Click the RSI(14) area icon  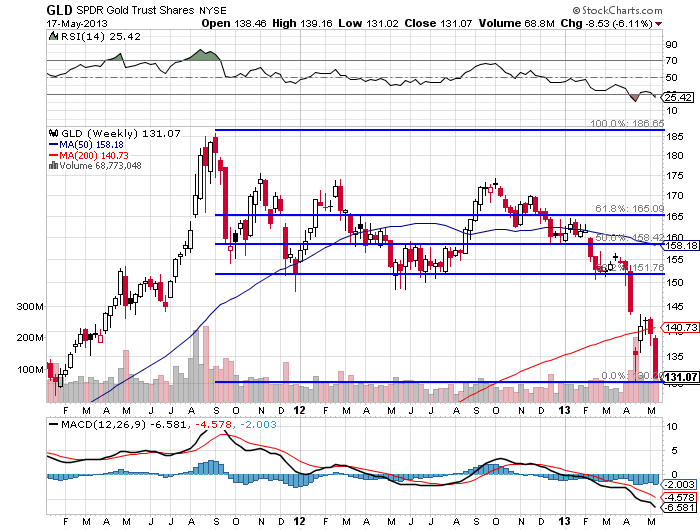[x=53, y=36]
